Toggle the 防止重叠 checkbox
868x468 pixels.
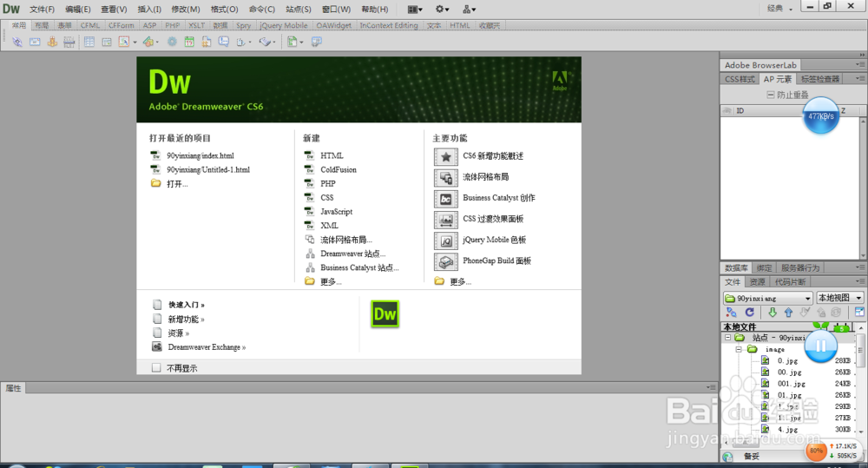pyautogui.click(x=770, y=95)
